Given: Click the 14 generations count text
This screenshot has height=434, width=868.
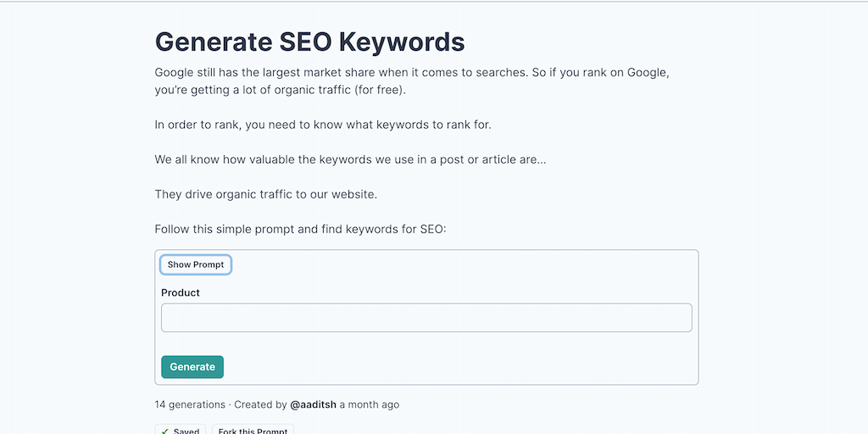Looking at the screenshot, I should [190, 404].
